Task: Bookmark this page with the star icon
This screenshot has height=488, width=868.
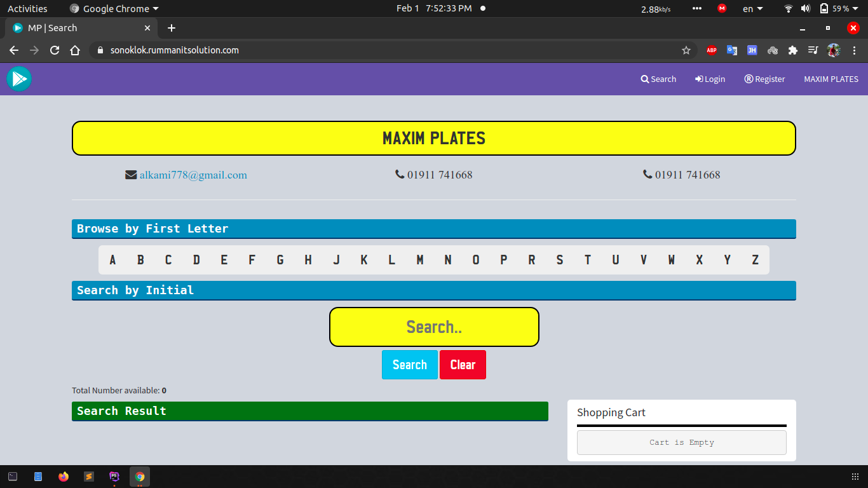Action: (x=686, y=50)
